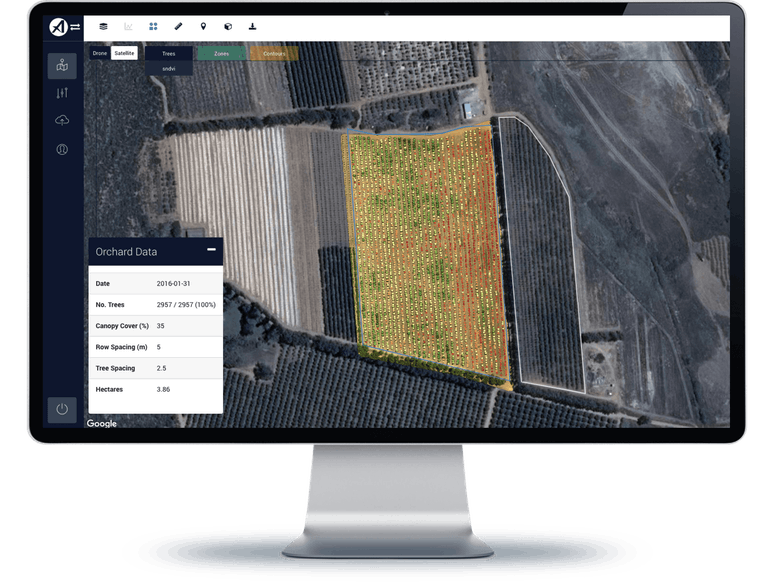Open the sliders settings icon in sidebar
Viewport: 774px width, 582px height.
tap(62, 93)
